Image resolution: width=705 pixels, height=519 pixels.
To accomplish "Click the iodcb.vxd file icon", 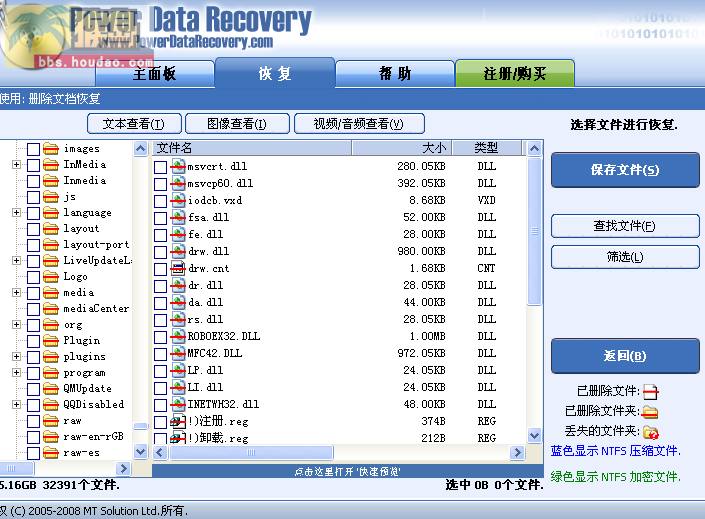I will tap(178, 200).
